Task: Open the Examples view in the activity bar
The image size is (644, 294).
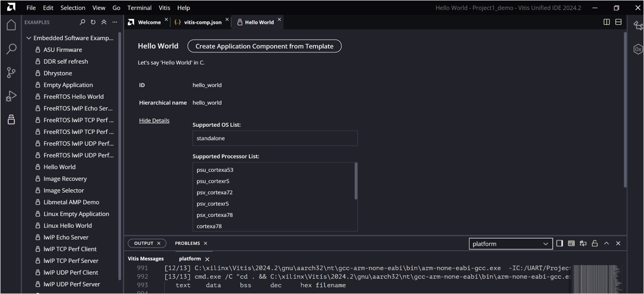Action: 11,119
